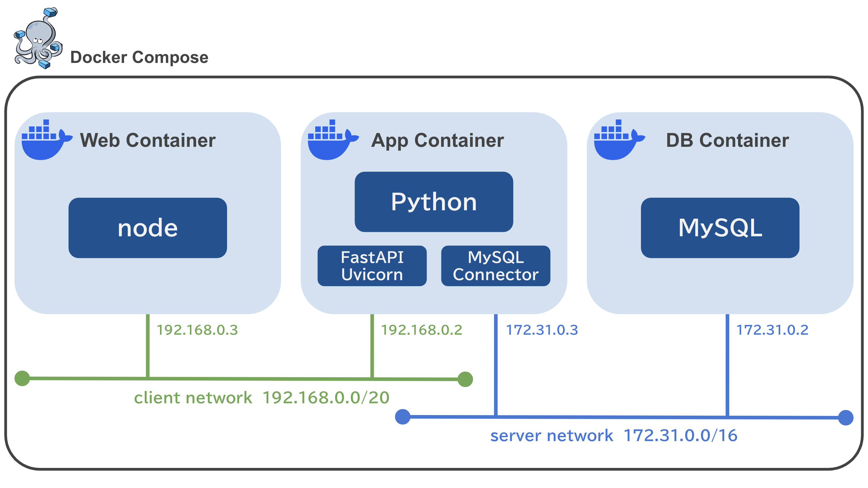The width and height of the screenshot is (868, 488).
Task: Click the Docker whale icon in App Container
Action: coord(333,139)
